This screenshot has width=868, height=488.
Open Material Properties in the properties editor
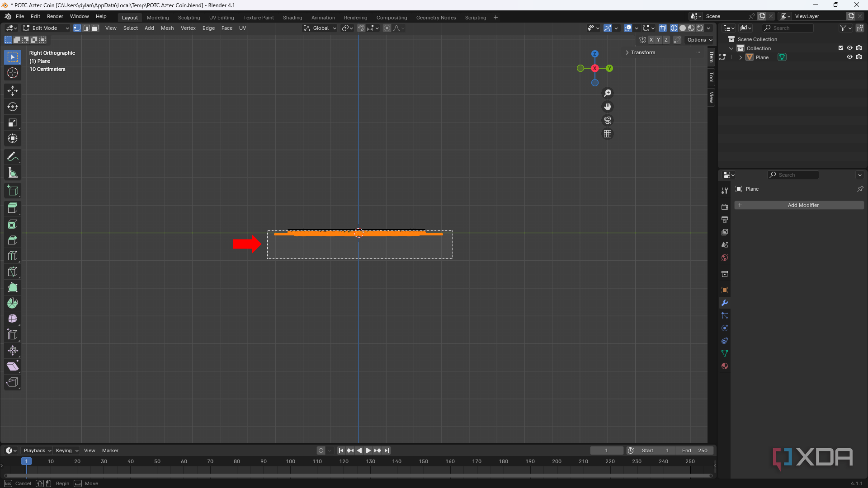(725, 366)
